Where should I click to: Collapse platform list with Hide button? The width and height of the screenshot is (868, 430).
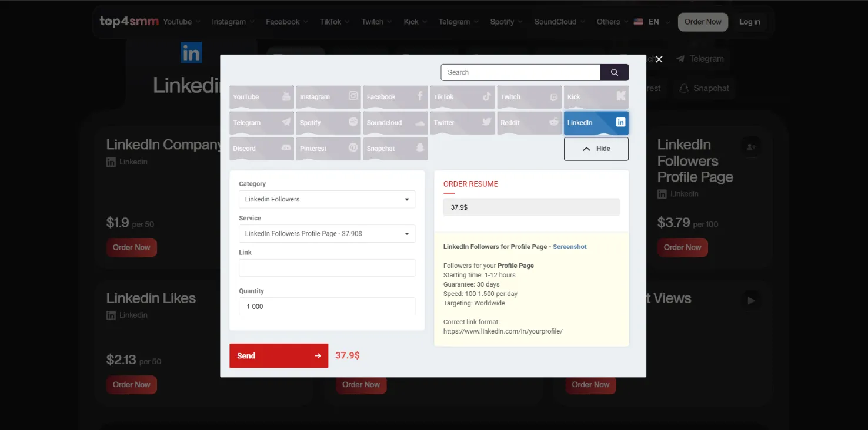click(596, 149)
